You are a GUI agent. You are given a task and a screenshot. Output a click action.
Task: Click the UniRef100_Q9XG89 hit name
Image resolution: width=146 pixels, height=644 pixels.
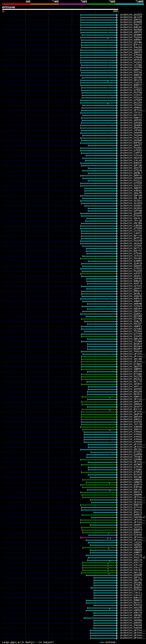[131, 50]
